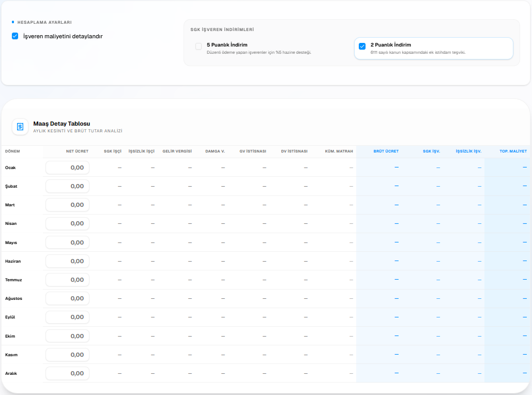Image resolution: width=532 pixels, height=395 pixels.
Task: Click the BRÜT ÜCRET column header
Action: coord(386,151)
